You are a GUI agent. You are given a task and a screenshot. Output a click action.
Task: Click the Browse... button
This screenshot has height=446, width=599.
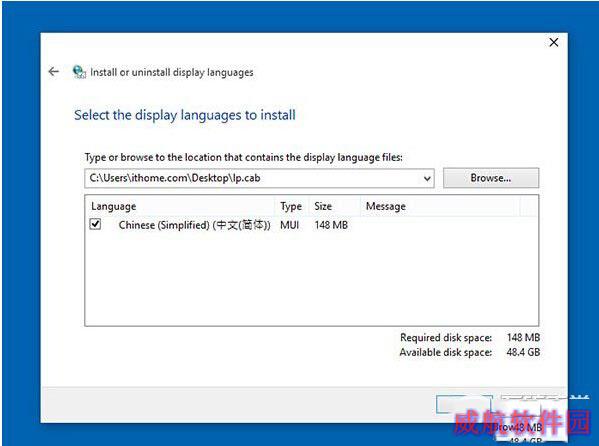[x=491, y=178]
